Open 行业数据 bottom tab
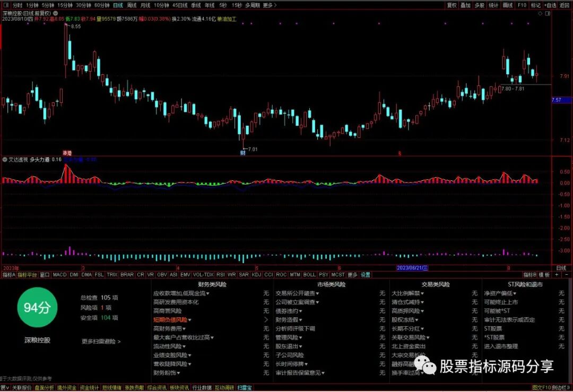The image size is (573, 392). click(x=202, y=388)
